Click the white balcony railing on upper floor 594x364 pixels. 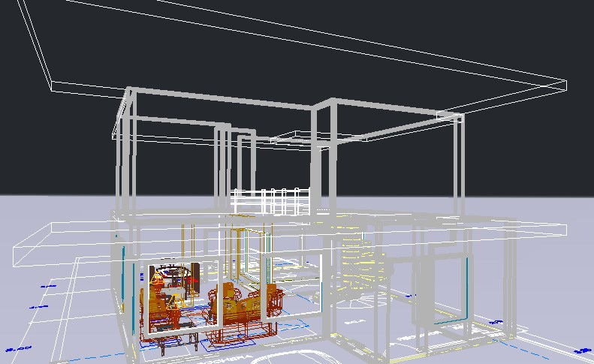270,201
